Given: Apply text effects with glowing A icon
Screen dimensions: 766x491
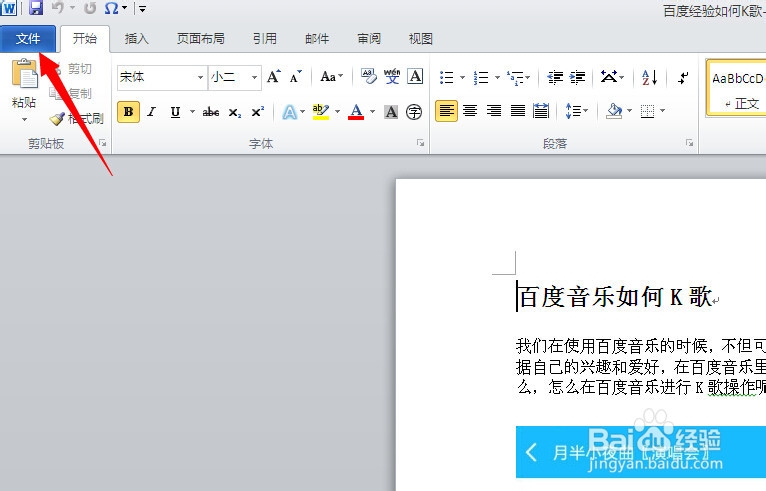Looking at the screenshot, I should pyautogui.click(x=290, y=112).
